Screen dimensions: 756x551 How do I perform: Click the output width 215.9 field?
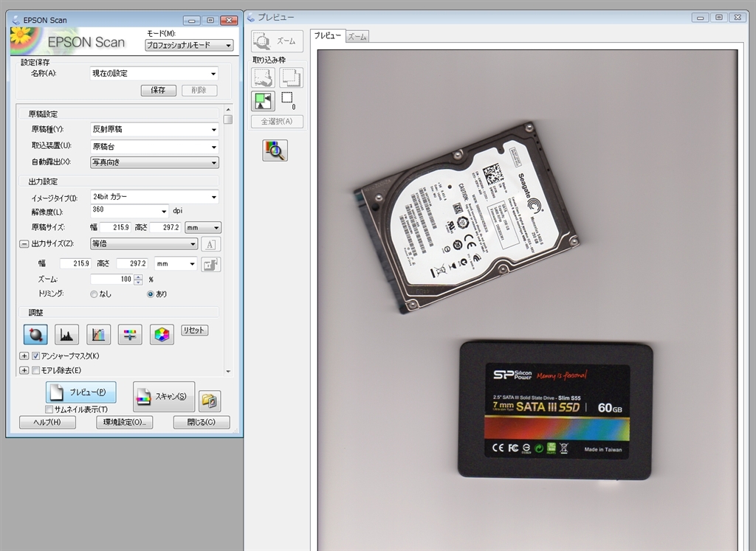point(76,264)
